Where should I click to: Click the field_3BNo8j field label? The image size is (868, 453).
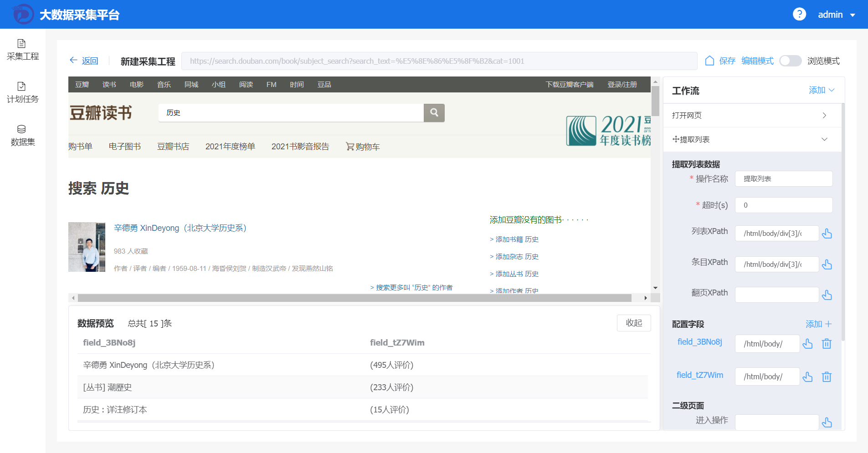(x=699, y=342)
